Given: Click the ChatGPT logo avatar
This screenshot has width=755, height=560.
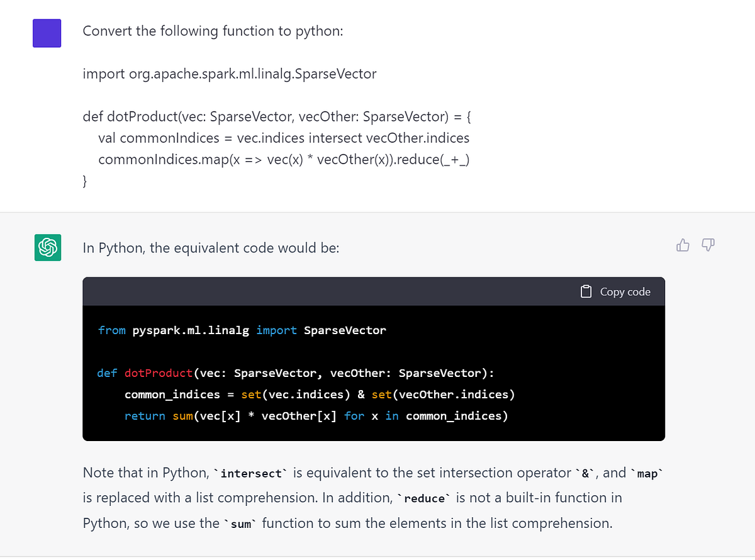Looking at the screenshot, I should (47, 247).
